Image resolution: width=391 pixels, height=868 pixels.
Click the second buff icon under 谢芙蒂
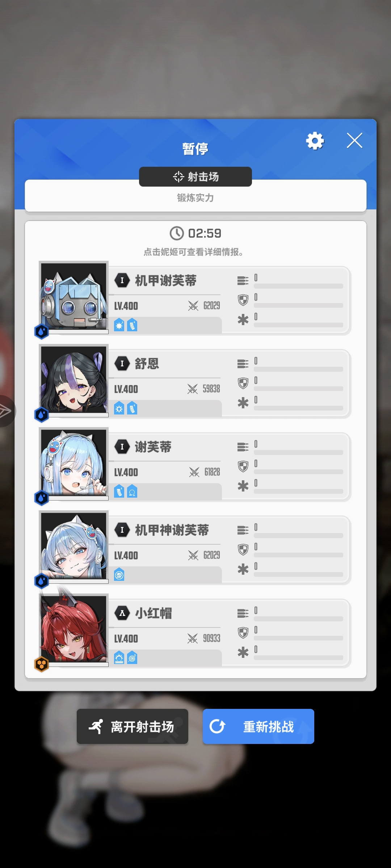click(132, 492)
